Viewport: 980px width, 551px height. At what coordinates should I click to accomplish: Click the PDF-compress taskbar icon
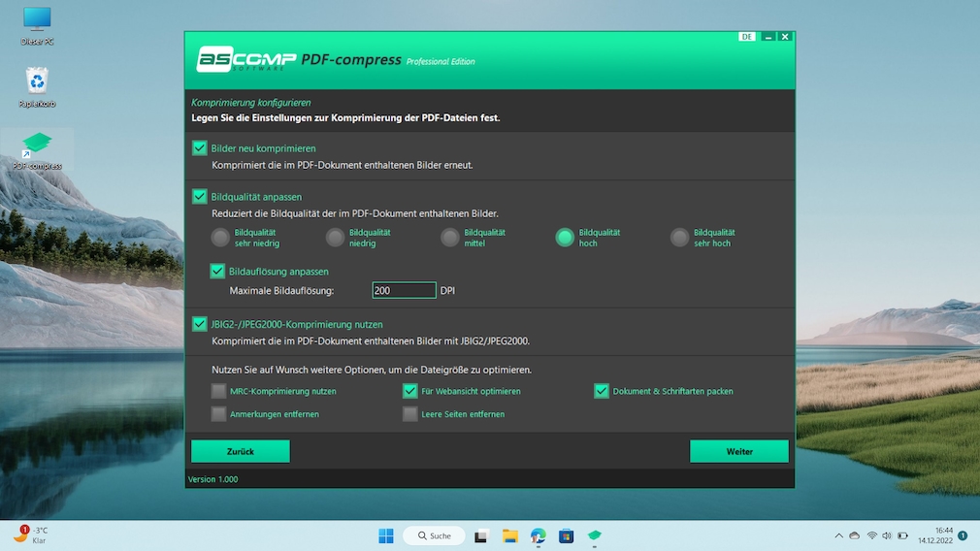594,535
